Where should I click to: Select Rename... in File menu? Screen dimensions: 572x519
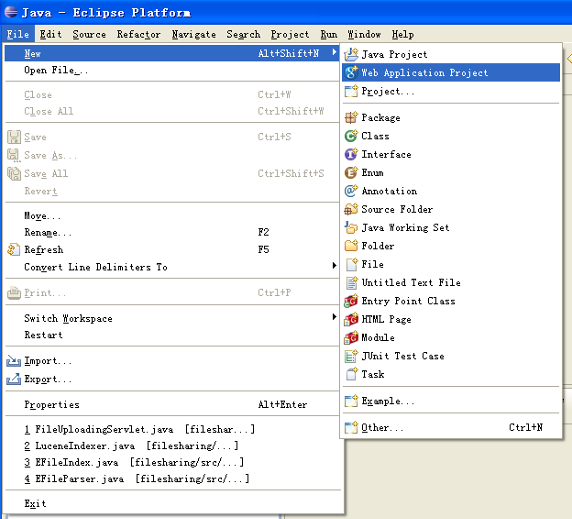click(172, 232)
